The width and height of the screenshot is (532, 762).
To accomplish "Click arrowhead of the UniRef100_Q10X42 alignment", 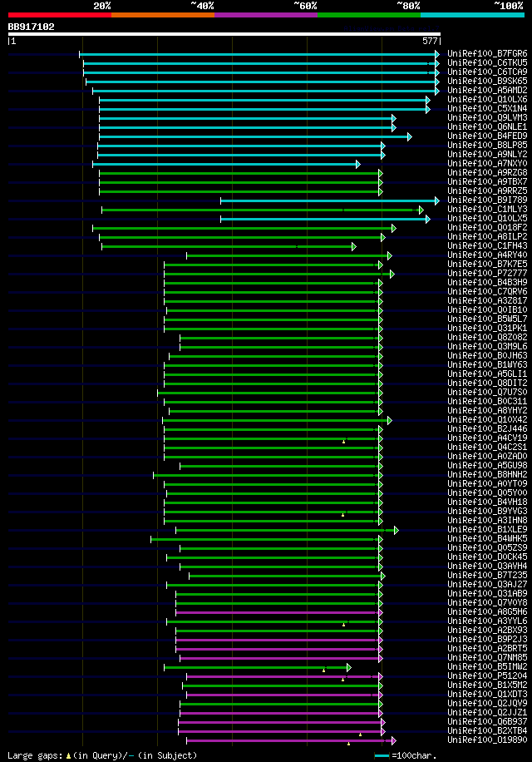I will click(x=390, y=420).
